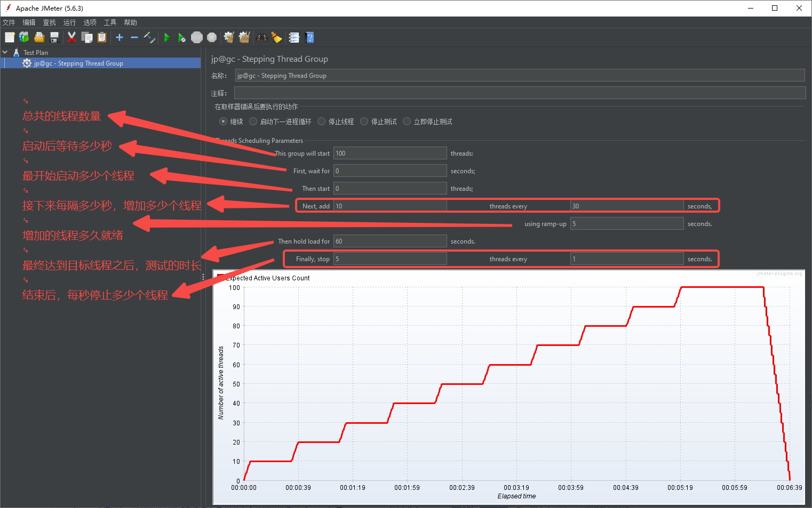
Task: Select jp@gc - Stepping Thread Group tree item
Action: click(78, 63)
